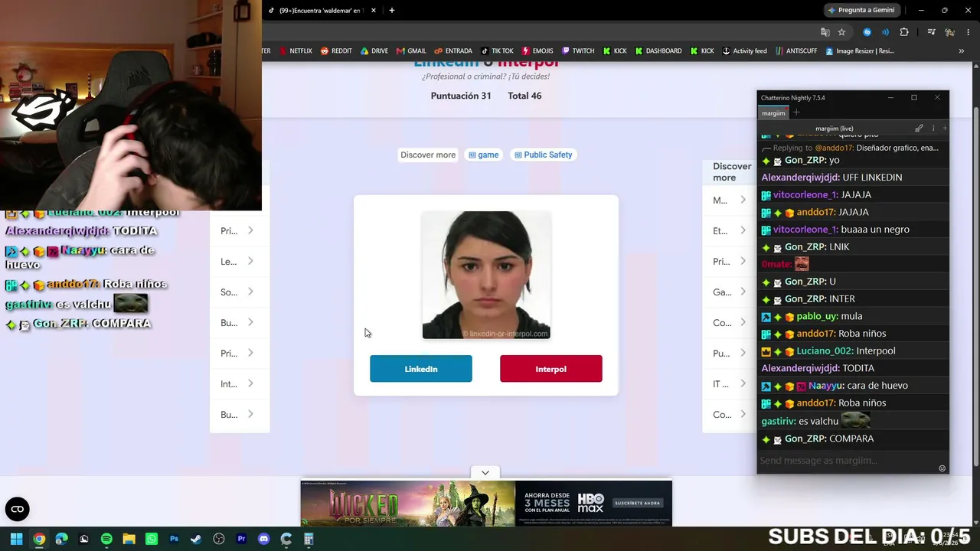Open Discord from the taskbar
The width and height of the screenshot is (980, 551).
(264, 539)
